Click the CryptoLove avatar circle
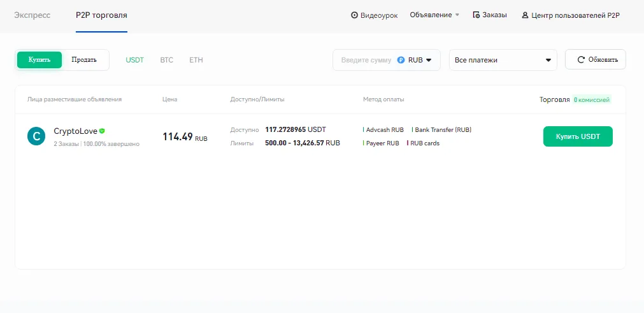 click(36, 136)
